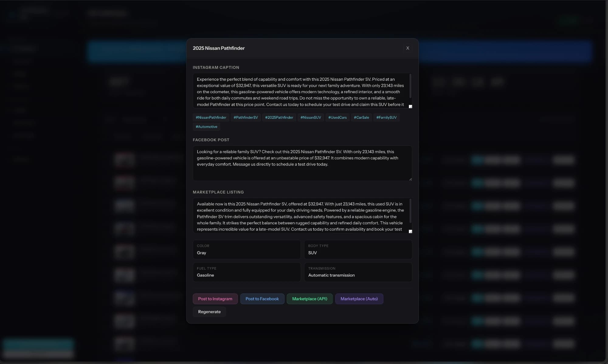This screenshot has height=364, width=608.
Task: Close the 2025 Nissan Pathfinder dialog
Action: [x=408, y=48]
